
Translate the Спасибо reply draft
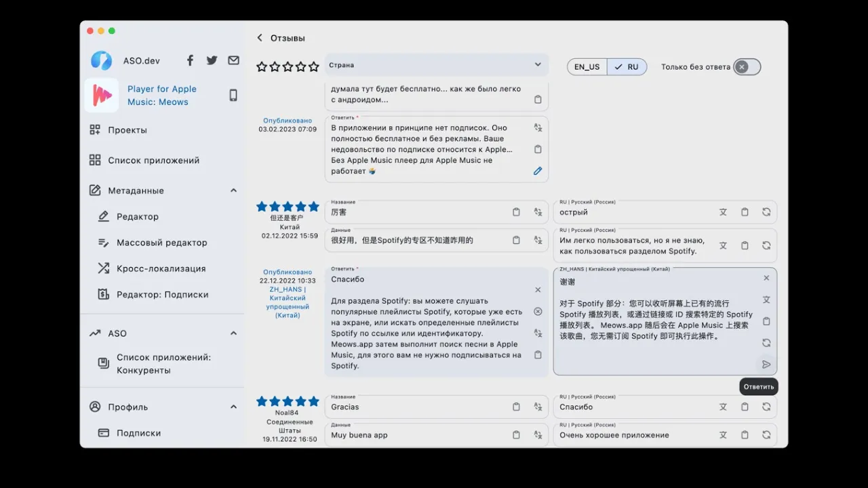(x=538, y=333)
